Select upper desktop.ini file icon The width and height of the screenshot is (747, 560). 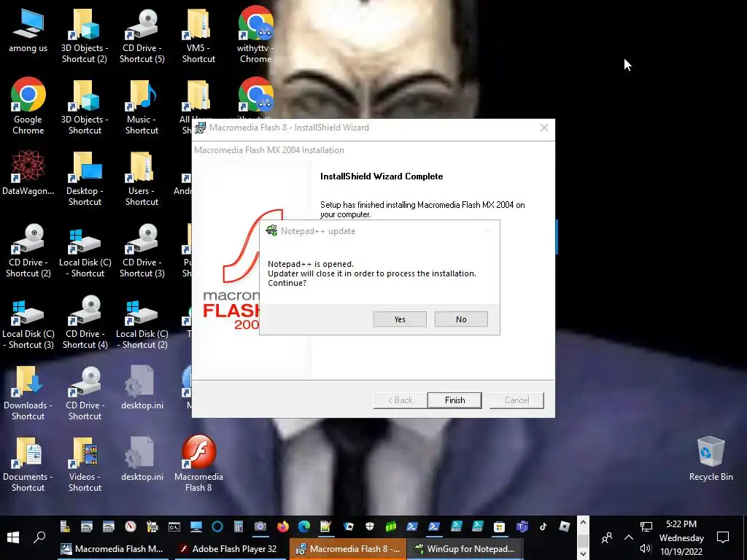[x=142, y=388]
